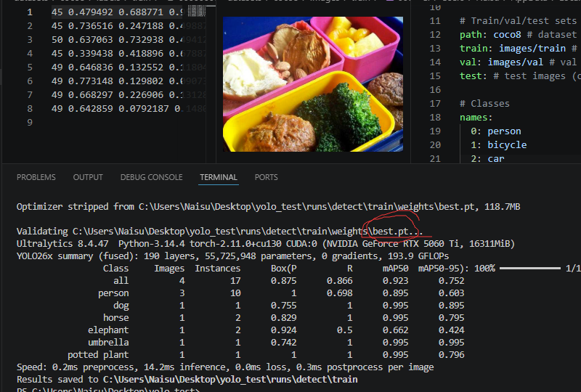The image size is (581, 392).
Task: Click the 'Class' column header in terminal
Action: pyautogui.click(x=115, y=269)
